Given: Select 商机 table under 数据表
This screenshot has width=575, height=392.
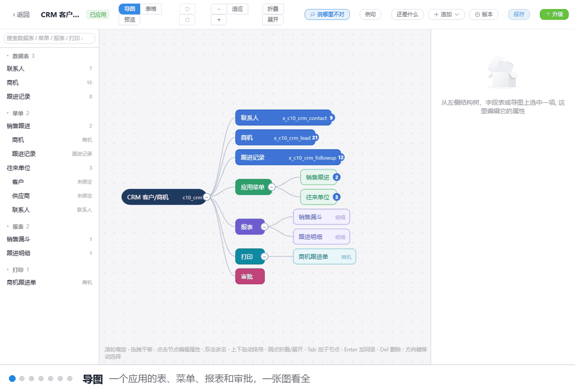Looking at the screenshot, I should pyautogui.click(x=49, y=83).
